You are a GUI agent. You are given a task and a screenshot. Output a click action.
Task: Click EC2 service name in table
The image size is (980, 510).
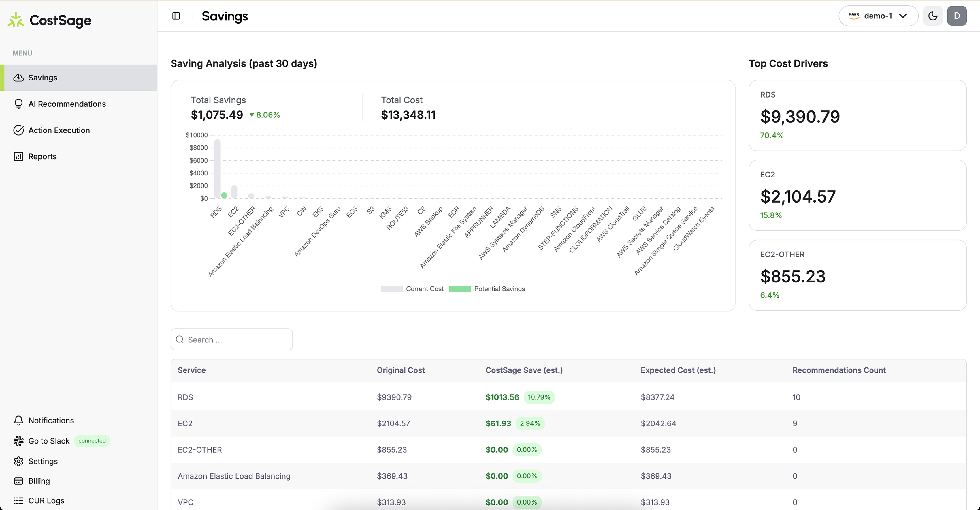tap(185, 423)
